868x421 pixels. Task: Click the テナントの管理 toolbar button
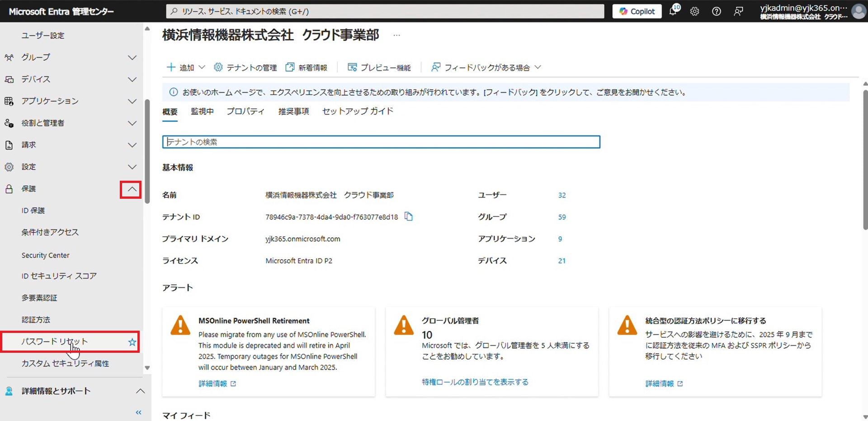[x=245, y=67]
